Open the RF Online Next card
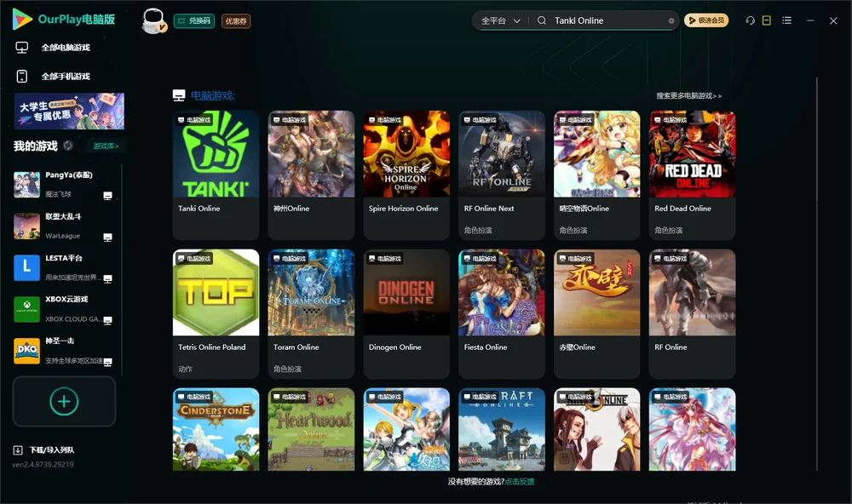 click(502, 175)
